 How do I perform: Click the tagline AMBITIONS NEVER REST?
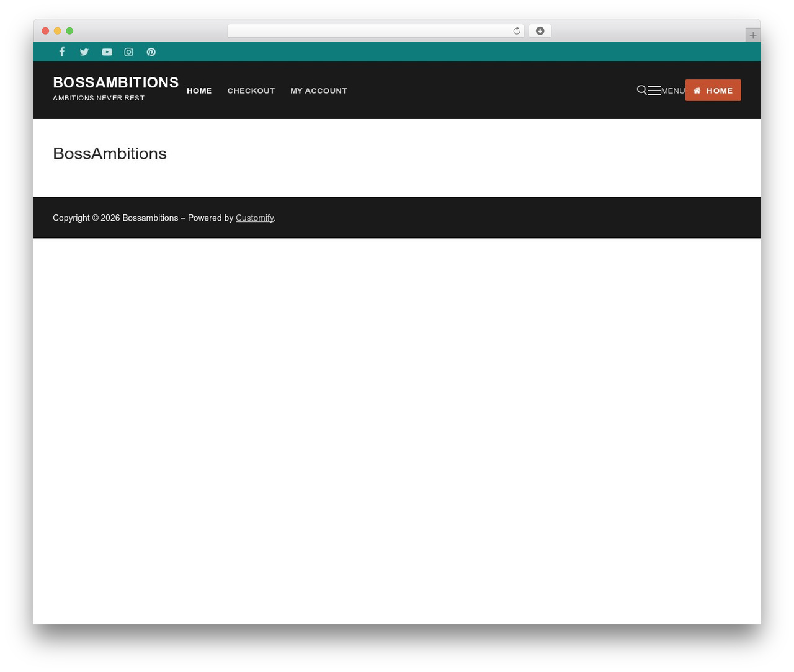[99, 98]
